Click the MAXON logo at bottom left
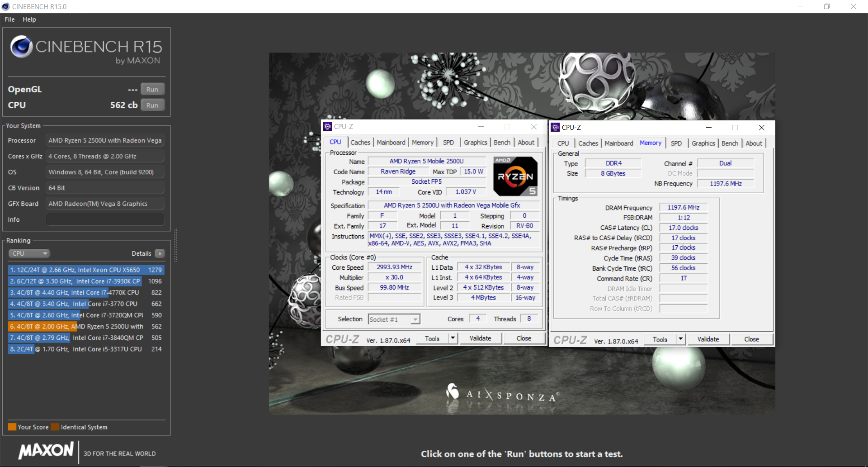The height and width of the screenshot is (467, 868). click(46, 451)
